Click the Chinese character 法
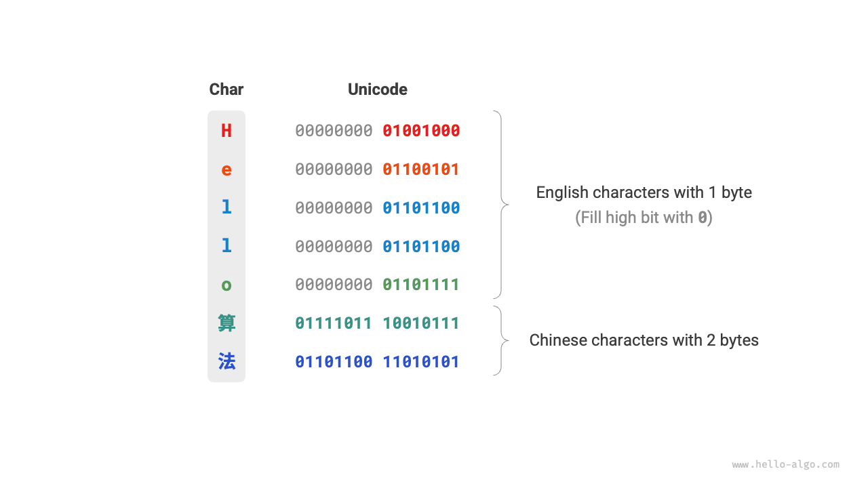 [x=226, y=362]
